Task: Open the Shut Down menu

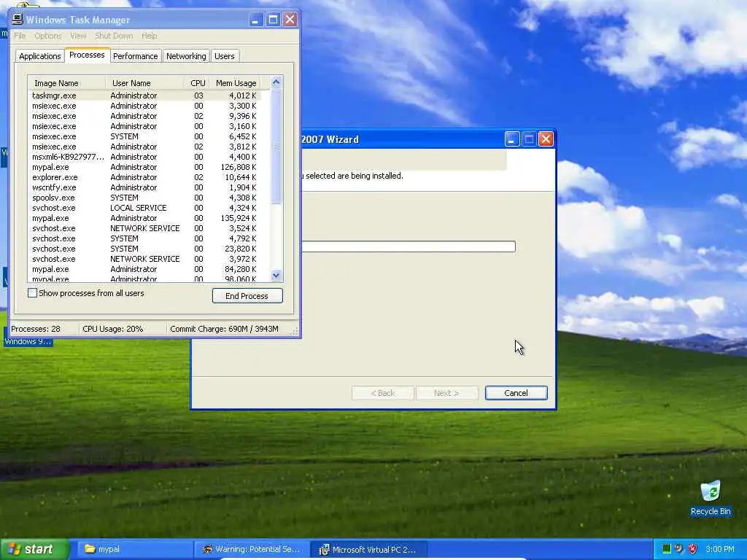Action: 114,36
